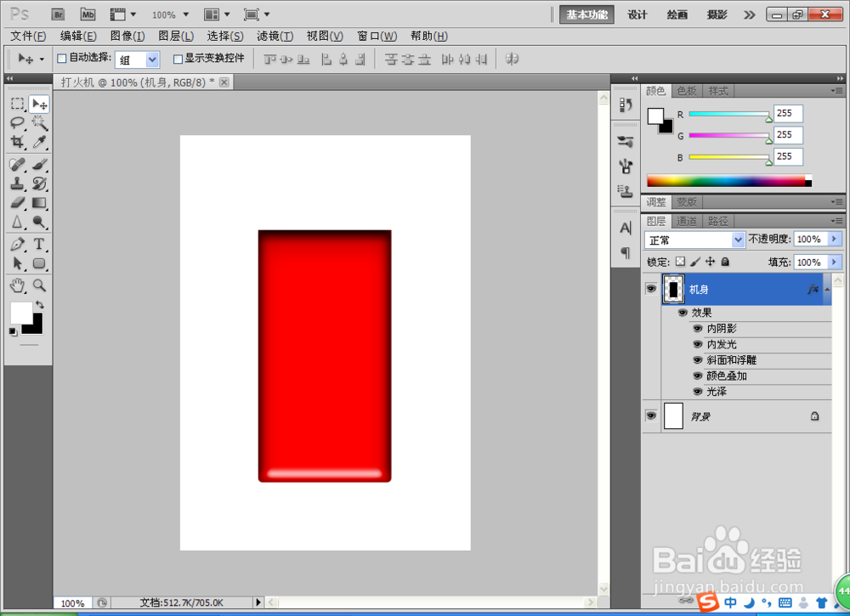Select the Spot Healing Brush tool
850x616 pixels.
click(x=17, y=164)
